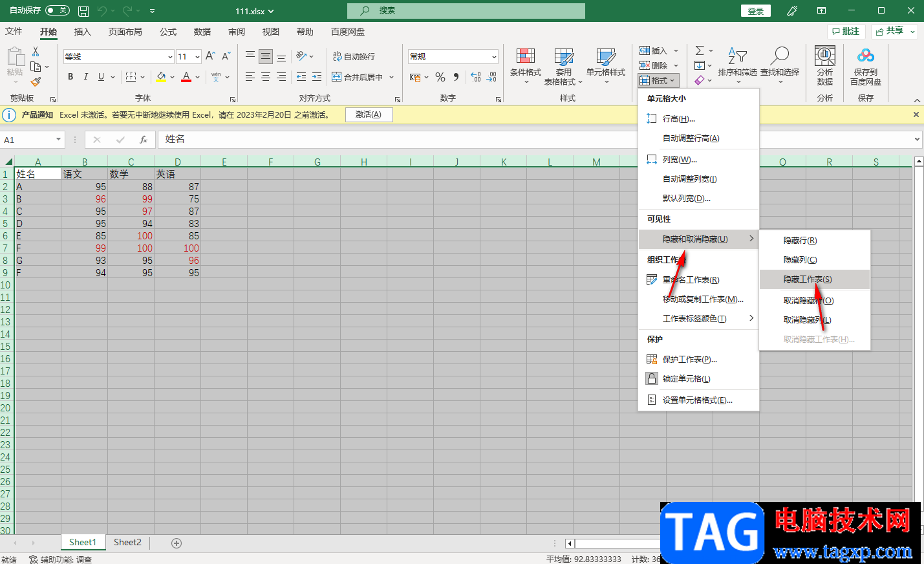Click the percent style icon

point(440,77)
